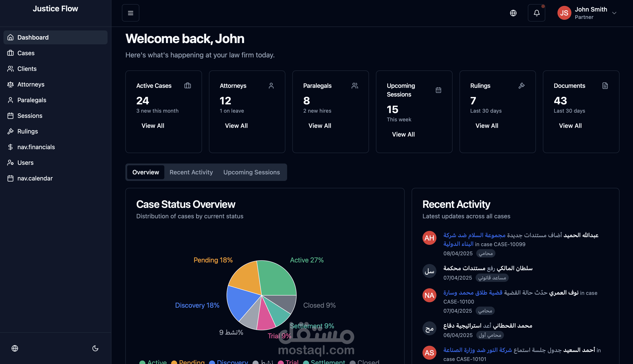Click View All under Documents card
Viewport: 633px width, 364px height.
pyautogui.click(x=570, y=126)
